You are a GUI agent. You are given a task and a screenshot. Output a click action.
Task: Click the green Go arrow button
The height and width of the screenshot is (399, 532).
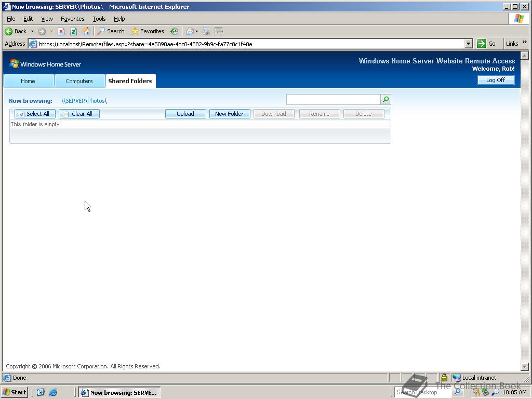tap(482, 44)
